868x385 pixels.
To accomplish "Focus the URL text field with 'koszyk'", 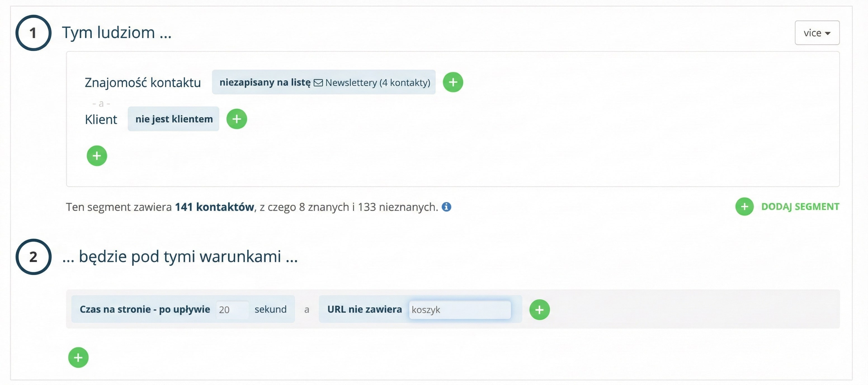I will click(x=460, y=309).
